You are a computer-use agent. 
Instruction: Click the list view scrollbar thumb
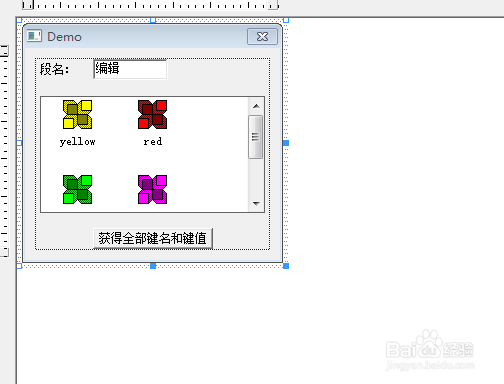(256, 137)
